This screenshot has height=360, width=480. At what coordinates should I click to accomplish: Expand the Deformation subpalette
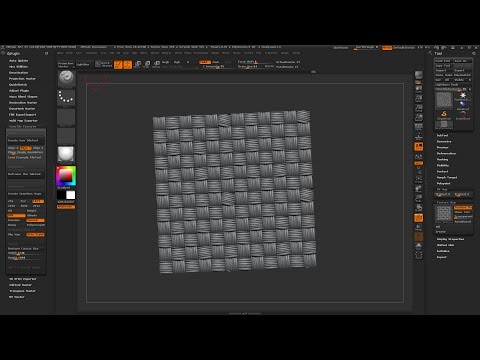[446, 153]
